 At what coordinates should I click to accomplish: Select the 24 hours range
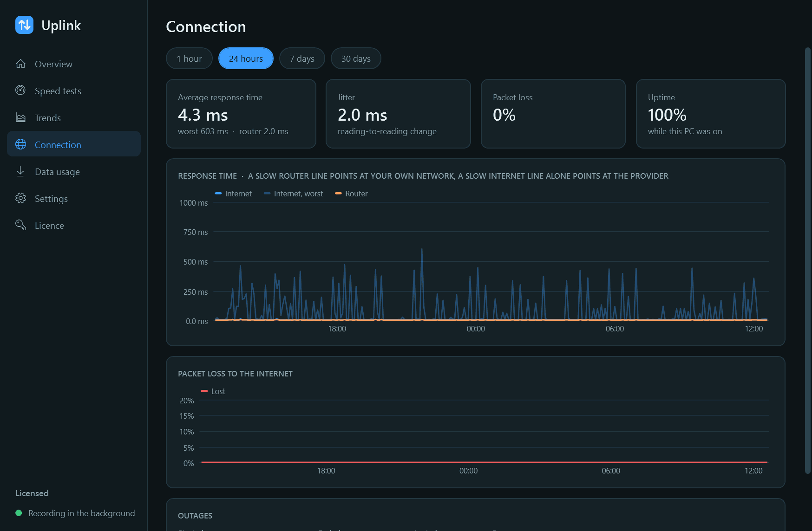pos(246,58)
